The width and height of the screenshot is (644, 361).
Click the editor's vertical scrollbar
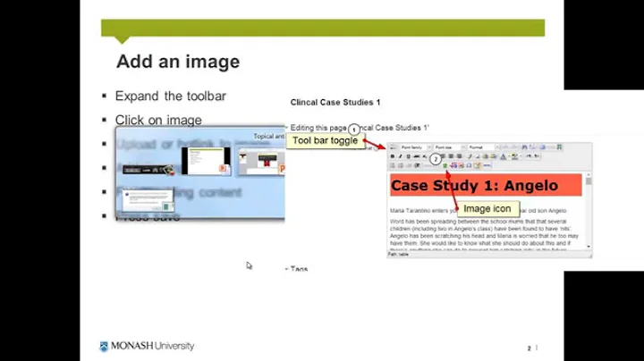(x=589, y=210)
